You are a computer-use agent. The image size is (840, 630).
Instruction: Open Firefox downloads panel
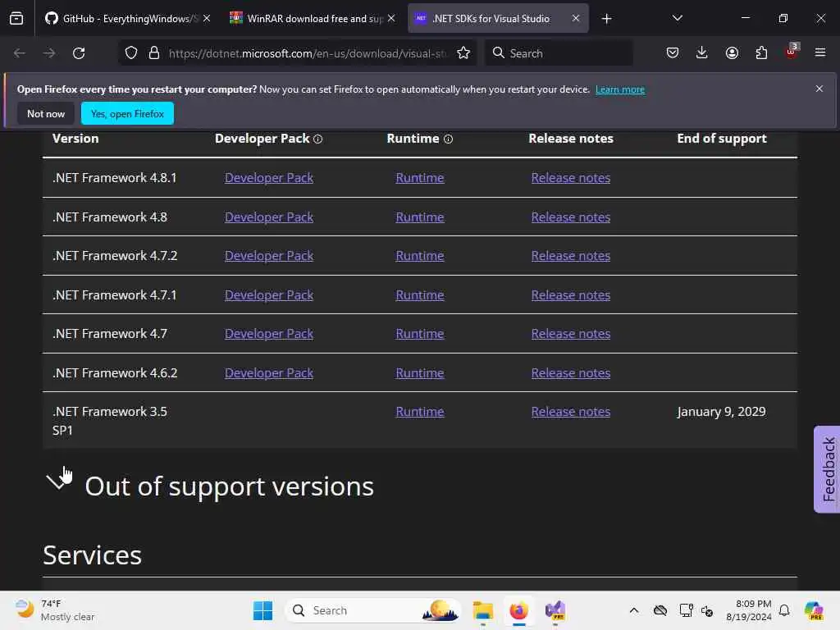(702, 52)
